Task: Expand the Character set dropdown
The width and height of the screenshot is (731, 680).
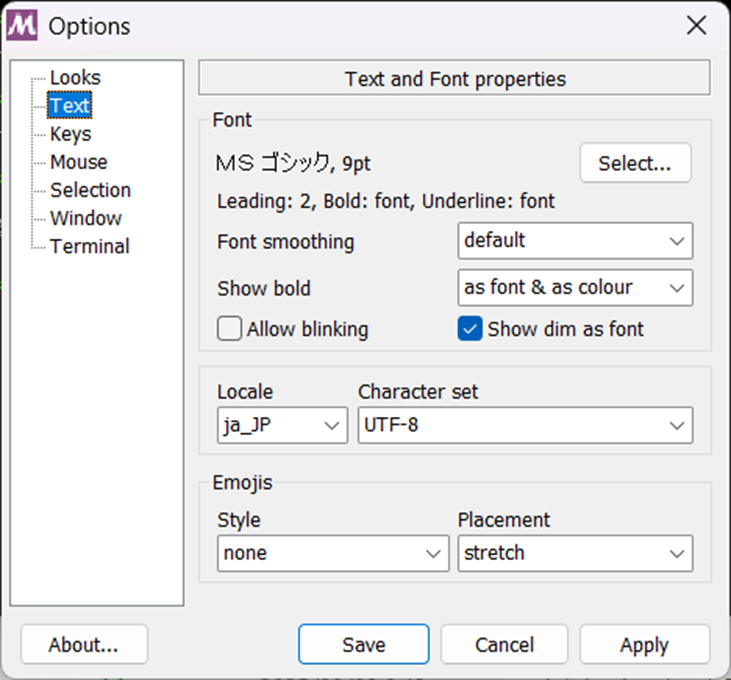Action: click(525, 425)
